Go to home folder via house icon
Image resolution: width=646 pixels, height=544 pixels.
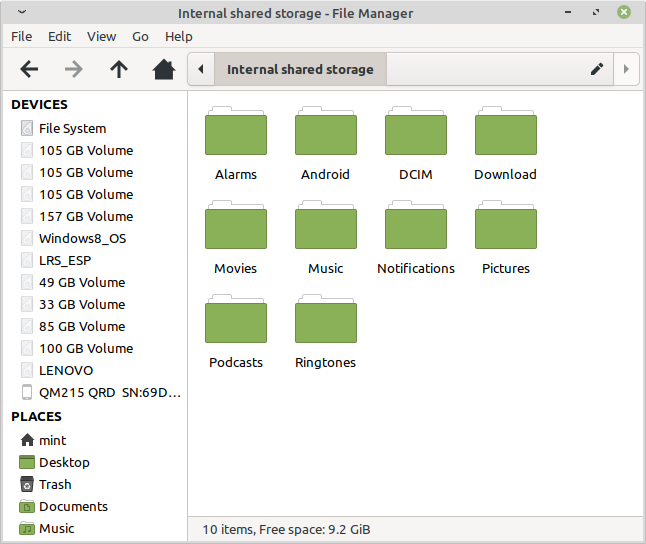[164, 69]
